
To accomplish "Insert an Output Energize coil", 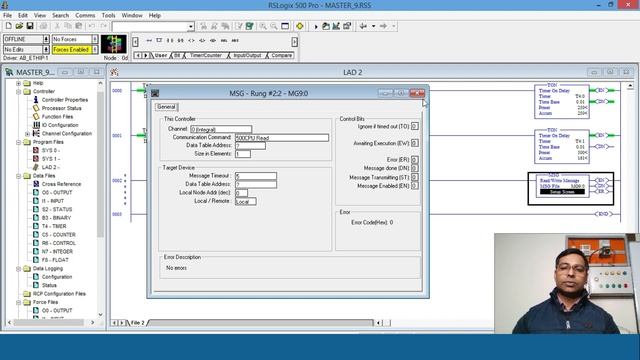I will coord(191,40).
